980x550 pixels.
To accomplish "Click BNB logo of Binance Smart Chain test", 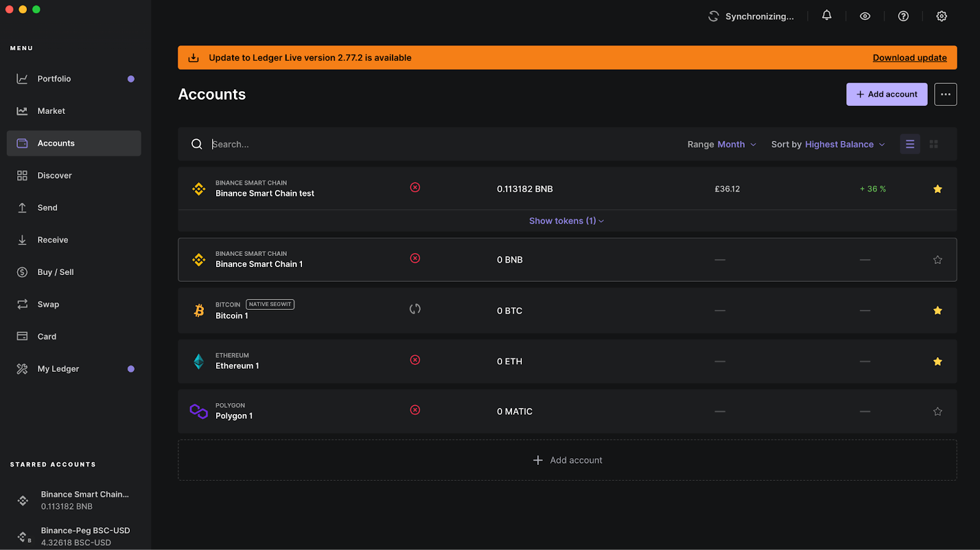I will coord(198,189).
